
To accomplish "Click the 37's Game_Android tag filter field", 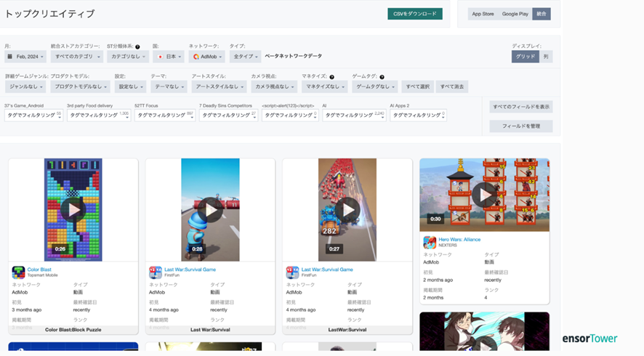I will point(33,115).
